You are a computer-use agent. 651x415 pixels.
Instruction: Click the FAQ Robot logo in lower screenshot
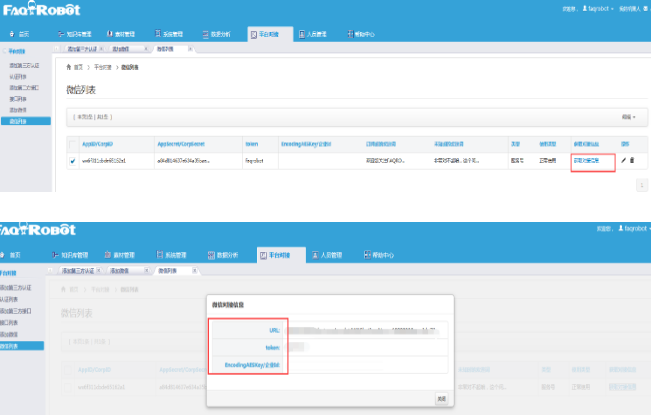coord(37,229)
